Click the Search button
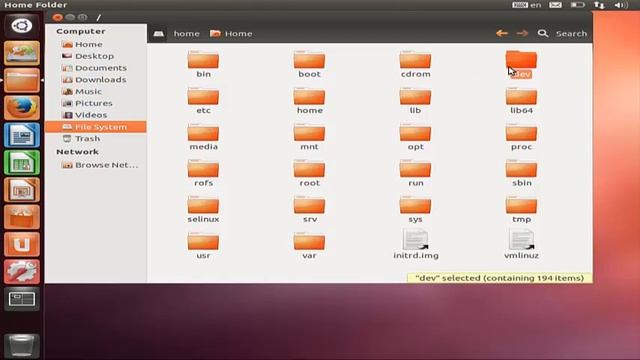This screenshot has width=640, height=360. click(562, 33)
